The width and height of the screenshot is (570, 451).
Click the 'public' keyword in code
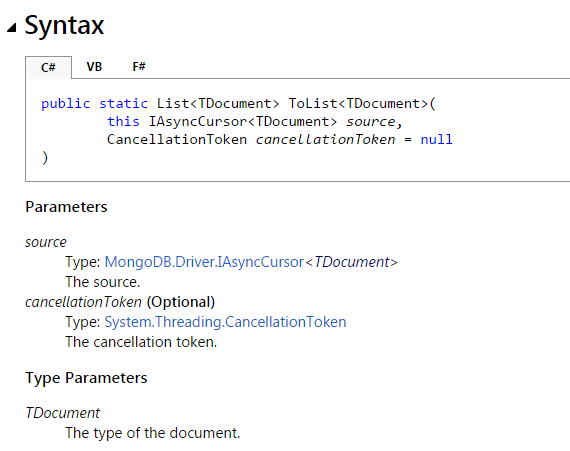(x=65, y=104)
